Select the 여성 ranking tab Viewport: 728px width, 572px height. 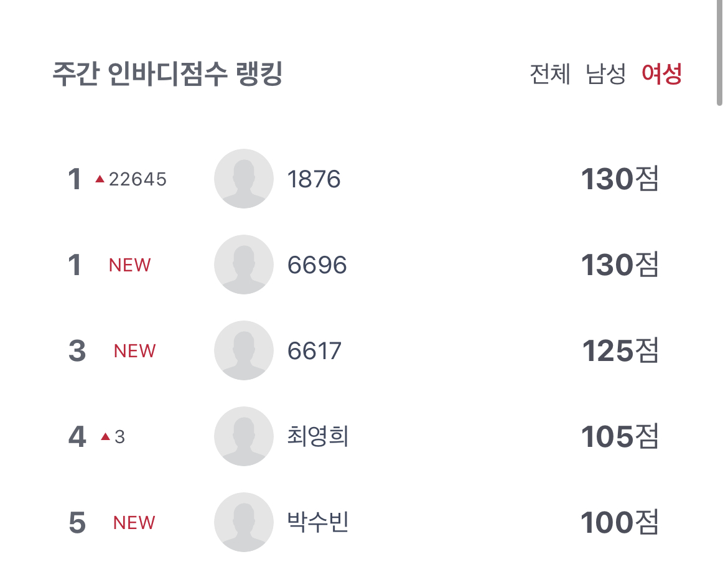pos(661,75)
